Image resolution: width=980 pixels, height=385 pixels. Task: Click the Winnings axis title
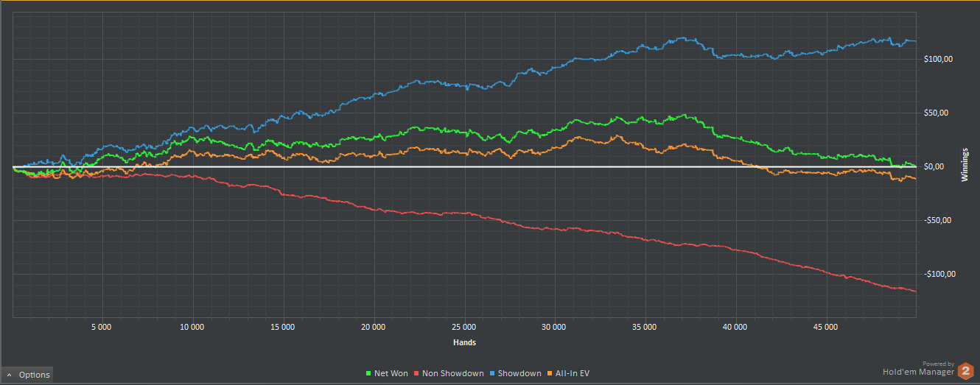965,165
